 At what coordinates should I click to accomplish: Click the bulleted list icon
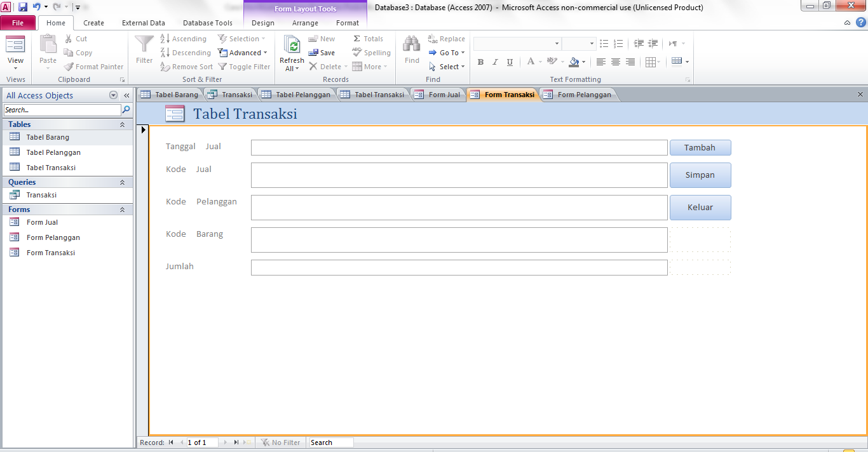pos(604,44)
